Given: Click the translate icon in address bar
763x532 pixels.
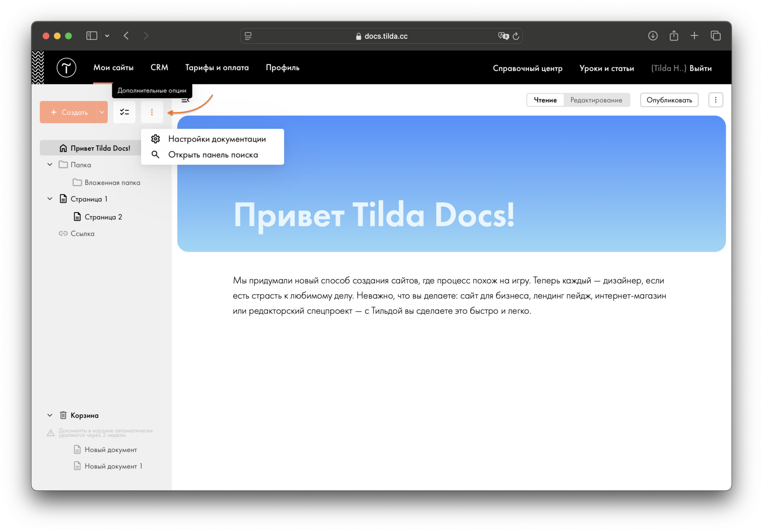Looking at the screenshot, I should coord(503,36).
